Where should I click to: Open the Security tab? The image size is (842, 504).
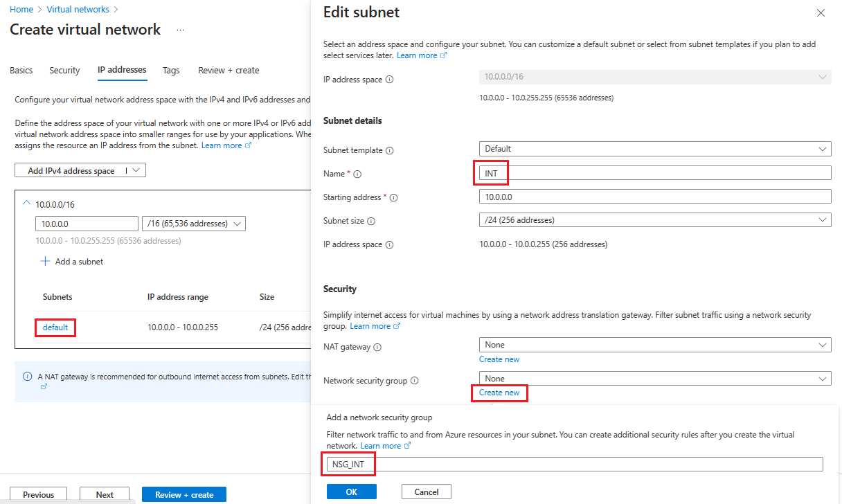tap(64, 70)
